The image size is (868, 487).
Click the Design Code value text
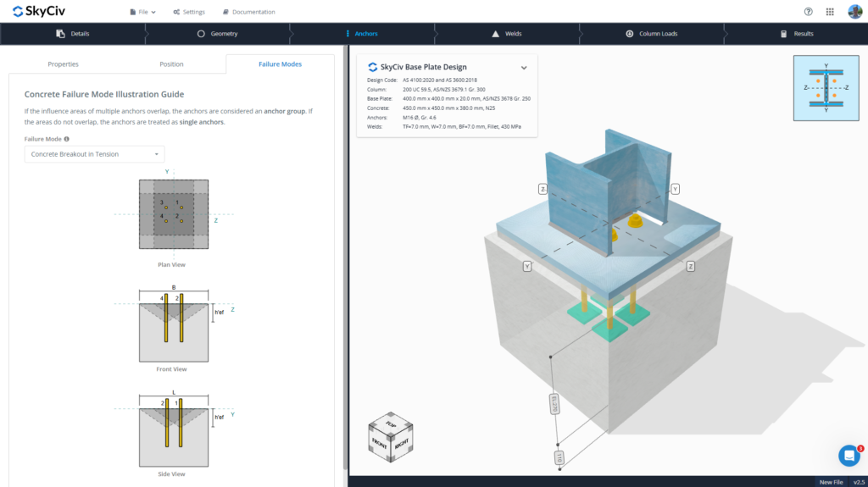[440, 80]
